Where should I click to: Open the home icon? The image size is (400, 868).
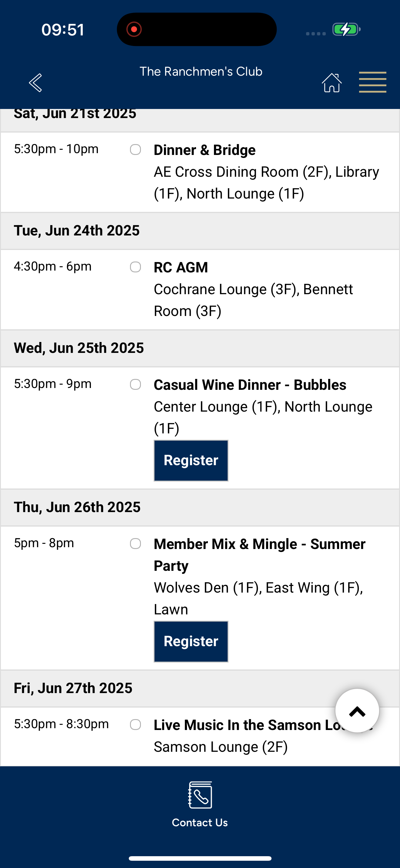[332, 83]
